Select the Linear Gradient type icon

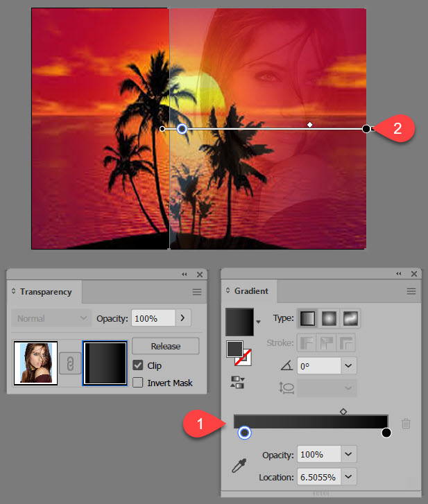pyautogui.click(x=307, y=318)
